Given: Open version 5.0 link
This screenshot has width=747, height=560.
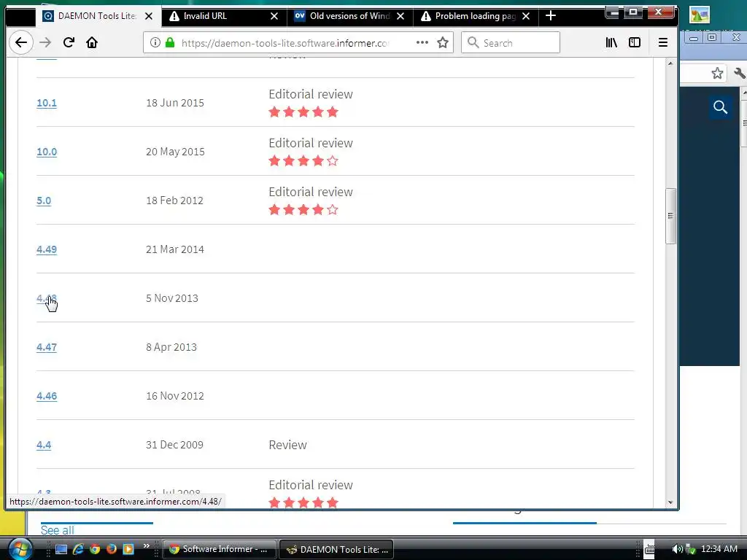Looking at the screenshot, I should coord(44,201).
